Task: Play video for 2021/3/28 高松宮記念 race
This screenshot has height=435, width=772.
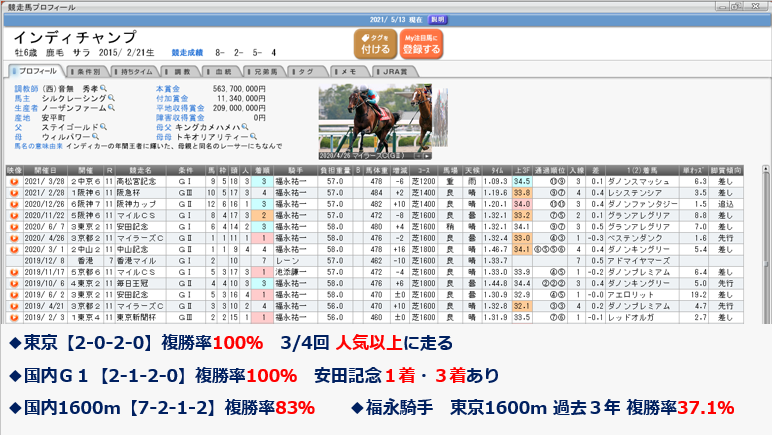Action: point(14,181)
